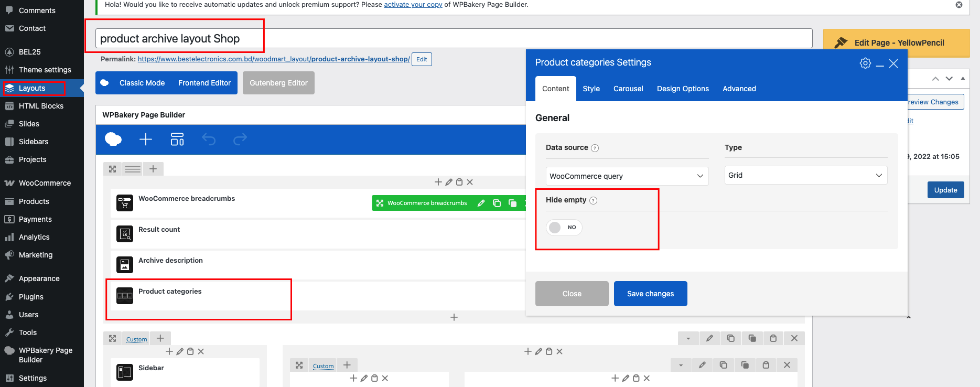Open the Type dropdown showing Grid
The image size is (980, 387).
(x=806, y=175)
